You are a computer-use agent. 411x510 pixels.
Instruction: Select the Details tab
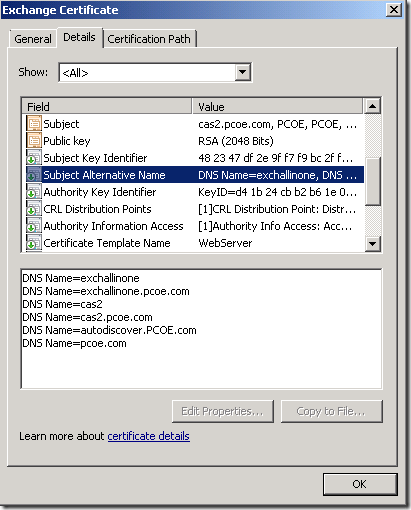click(x=79, y=37)
